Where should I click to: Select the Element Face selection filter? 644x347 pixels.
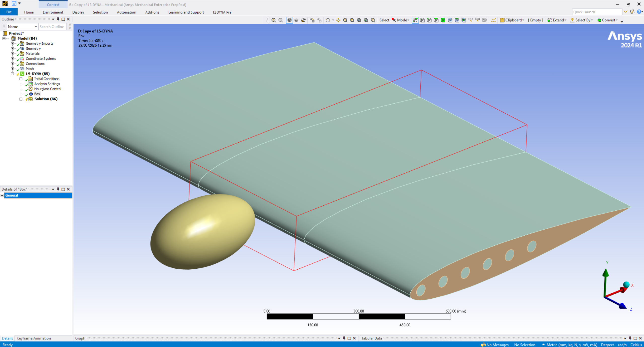[x=457, y=20]
